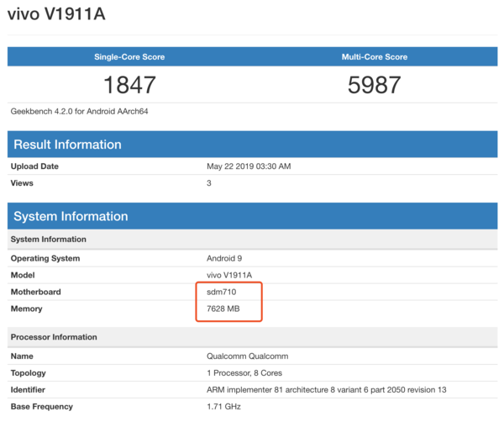Click the Topology label
The height and width of the screenshot is (422, 504).
tap(29, 373)
